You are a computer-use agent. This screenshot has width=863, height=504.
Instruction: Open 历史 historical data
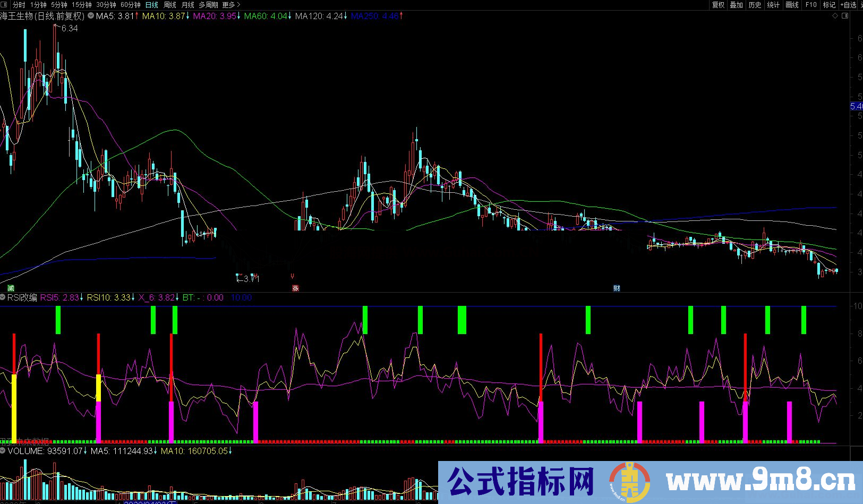tap(755, 5)
